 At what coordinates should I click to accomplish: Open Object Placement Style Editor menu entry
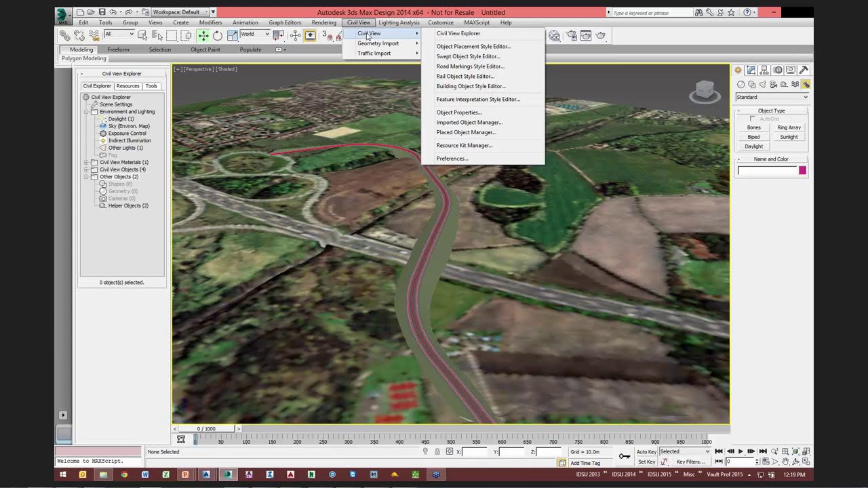474,47
